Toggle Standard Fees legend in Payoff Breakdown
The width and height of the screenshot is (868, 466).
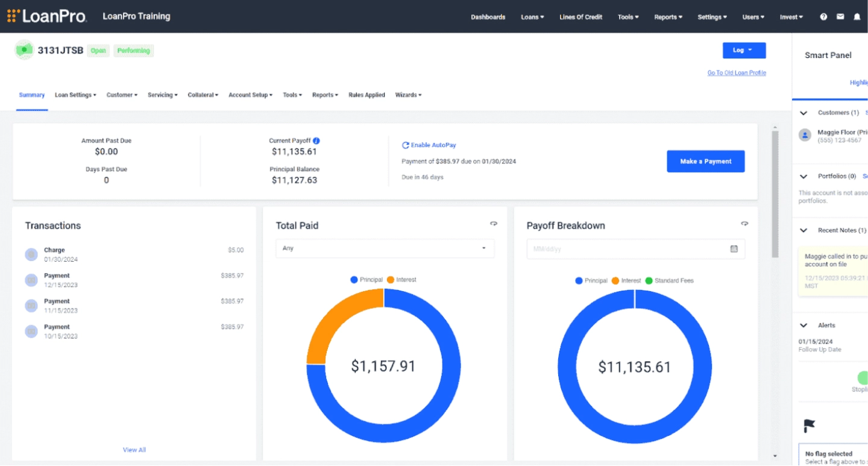pyautogui.click(x=671, y=280)
